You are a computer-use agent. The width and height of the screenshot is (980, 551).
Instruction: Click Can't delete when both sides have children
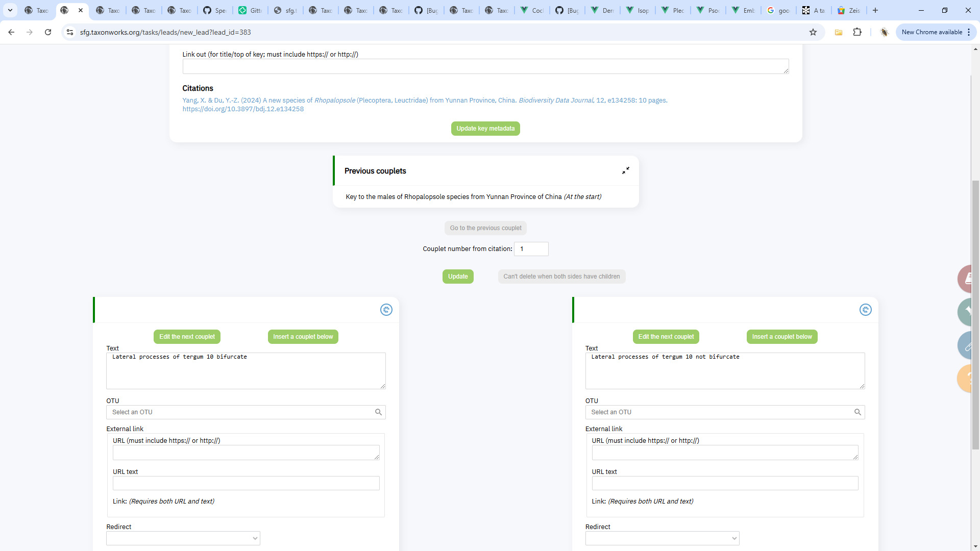pyautogui.click(x=561, y=277)
